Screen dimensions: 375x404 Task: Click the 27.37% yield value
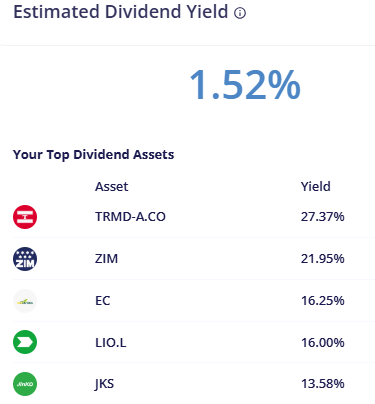(323, 217)
